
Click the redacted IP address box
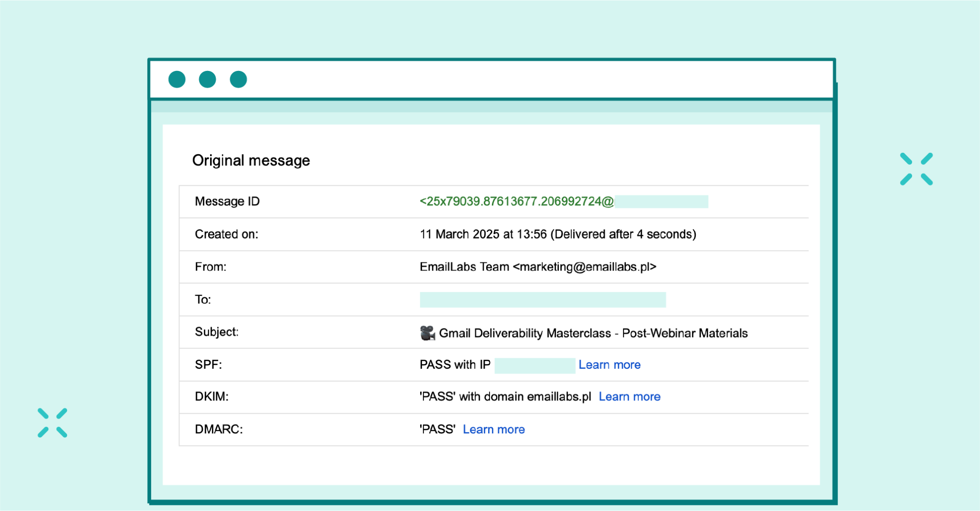pos(535,364)
